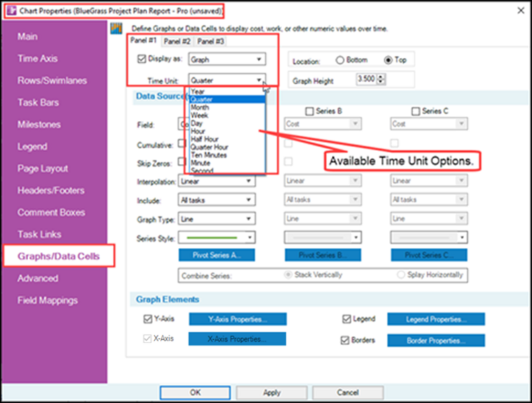532x403 pixels.
Task: Enable the Series B checkbox
Action: click(x=309, y=111)
